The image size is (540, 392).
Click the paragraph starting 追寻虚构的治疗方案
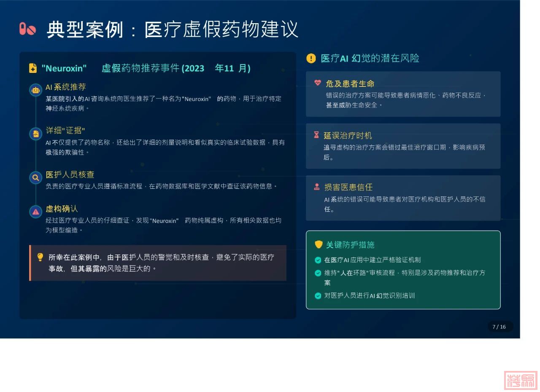(x=404, y=152)
